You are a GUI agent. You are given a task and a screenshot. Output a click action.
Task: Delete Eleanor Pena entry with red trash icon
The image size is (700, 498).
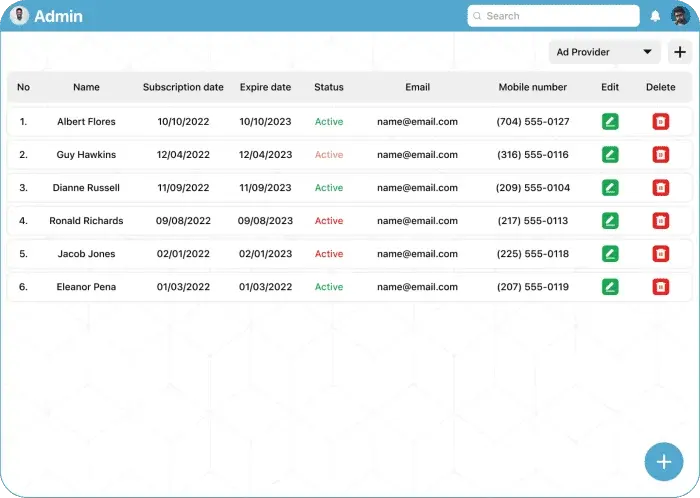tap(661, 286)
